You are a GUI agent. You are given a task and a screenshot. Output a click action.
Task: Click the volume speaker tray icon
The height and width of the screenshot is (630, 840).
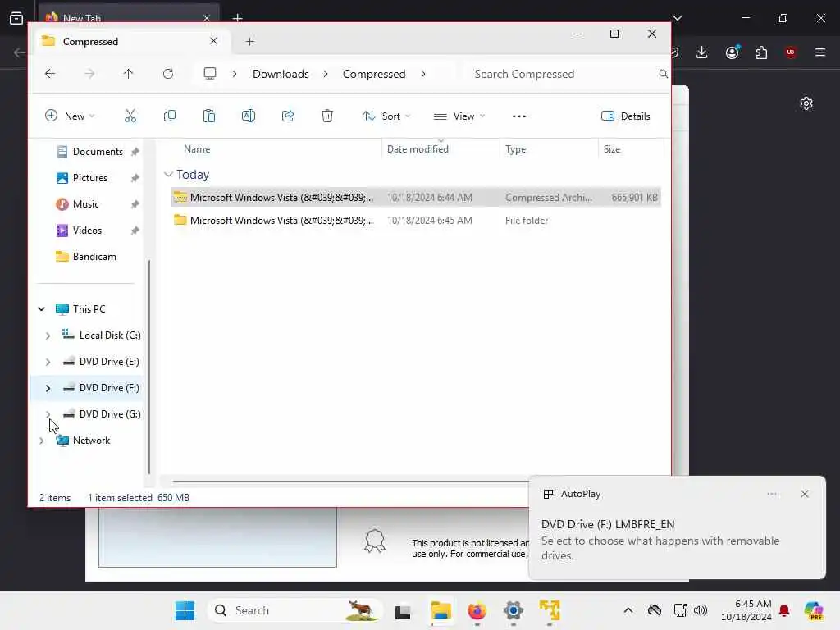(701, 610)
